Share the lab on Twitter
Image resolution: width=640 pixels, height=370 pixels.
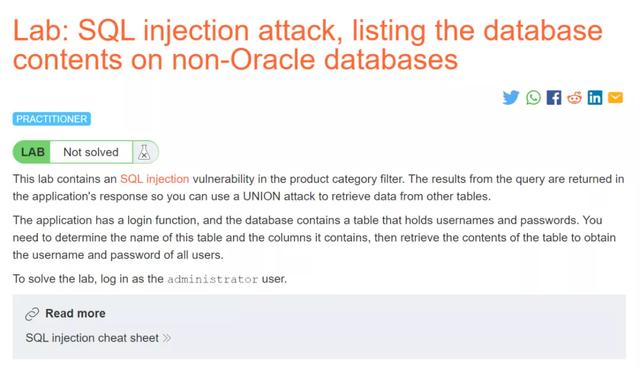511,97
